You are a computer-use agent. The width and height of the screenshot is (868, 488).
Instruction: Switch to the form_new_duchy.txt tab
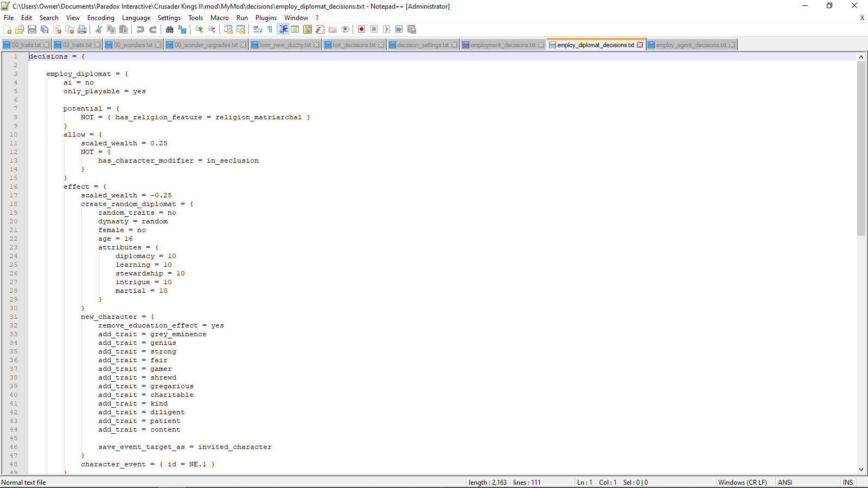pyautogui.click(x=285, y=45)
